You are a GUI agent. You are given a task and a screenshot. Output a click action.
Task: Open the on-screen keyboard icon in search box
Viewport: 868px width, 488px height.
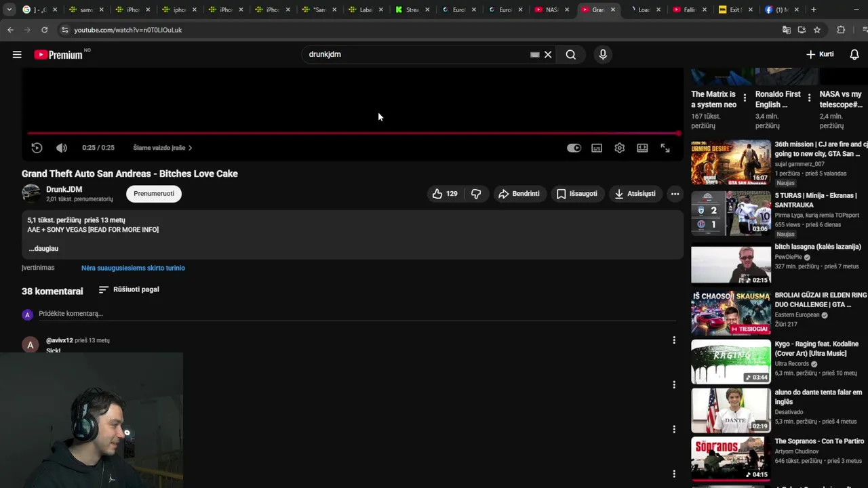(535, 54)
